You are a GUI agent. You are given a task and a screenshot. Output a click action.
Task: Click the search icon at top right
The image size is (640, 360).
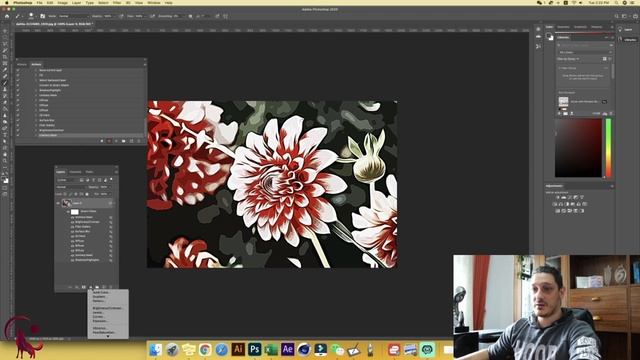pos(616,16)
